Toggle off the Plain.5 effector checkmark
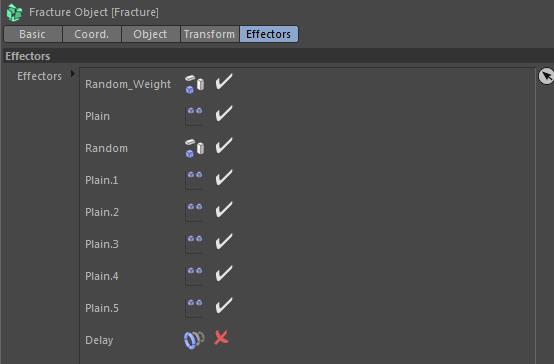 coord(224,306)
